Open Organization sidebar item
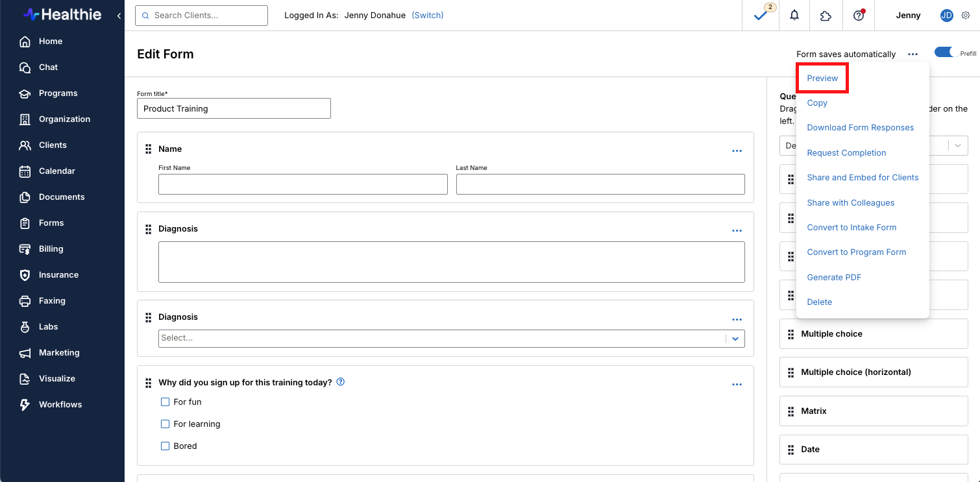 tap(55, 119)
